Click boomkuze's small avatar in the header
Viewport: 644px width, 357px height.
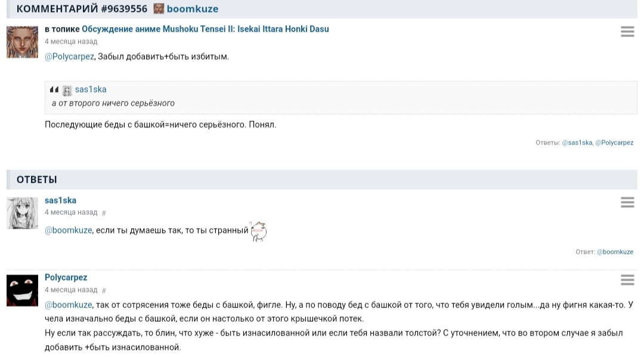click(159, 9)
